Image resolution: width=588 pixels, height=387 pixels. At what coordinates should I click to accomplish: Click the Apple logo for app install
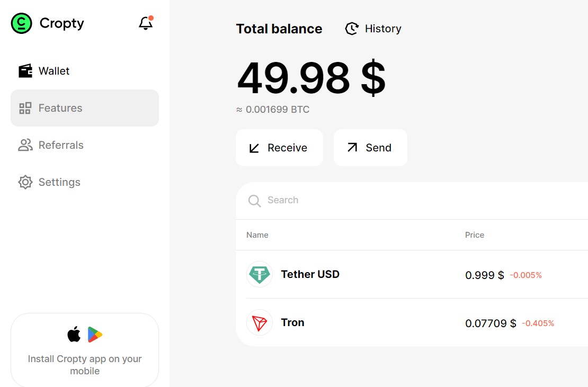click(x=73, y=334)
